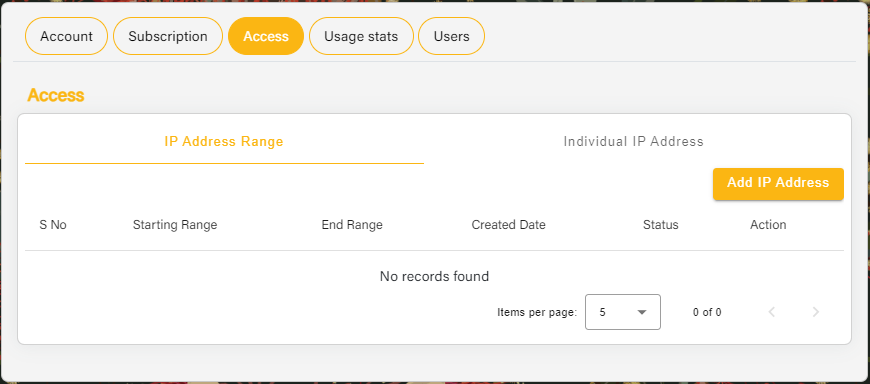Click the No records found message

[x=434, y=276]
